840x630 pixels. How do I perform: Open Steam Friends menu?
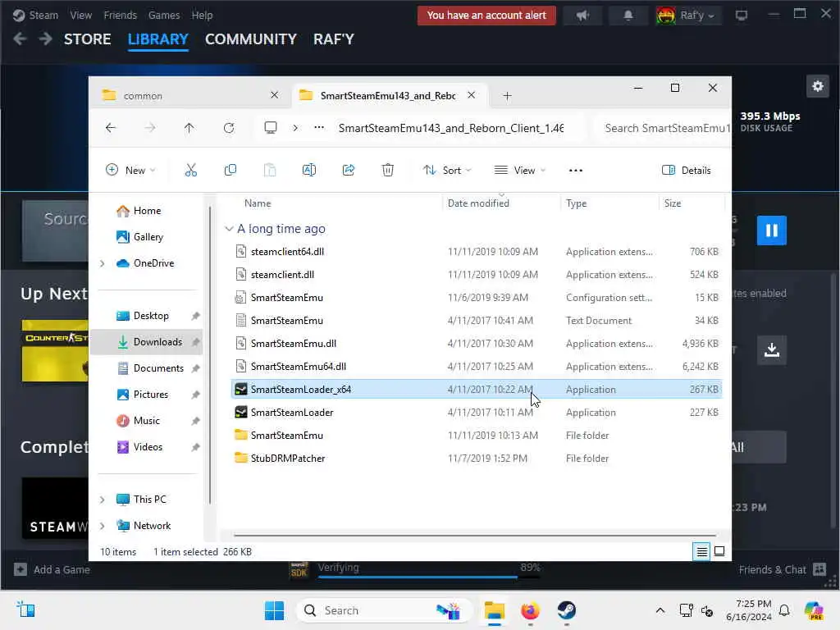click(120, 15)
